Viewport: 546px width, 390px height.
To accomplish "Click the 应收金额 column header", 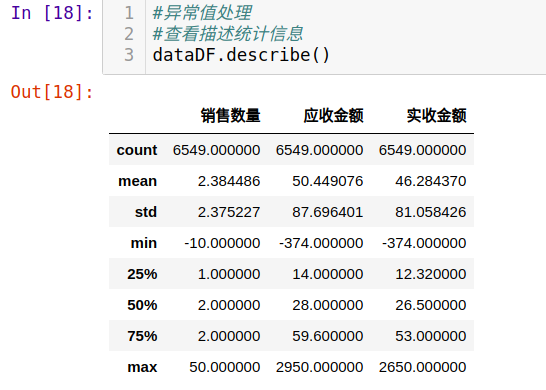I will [x=334, y=115].
